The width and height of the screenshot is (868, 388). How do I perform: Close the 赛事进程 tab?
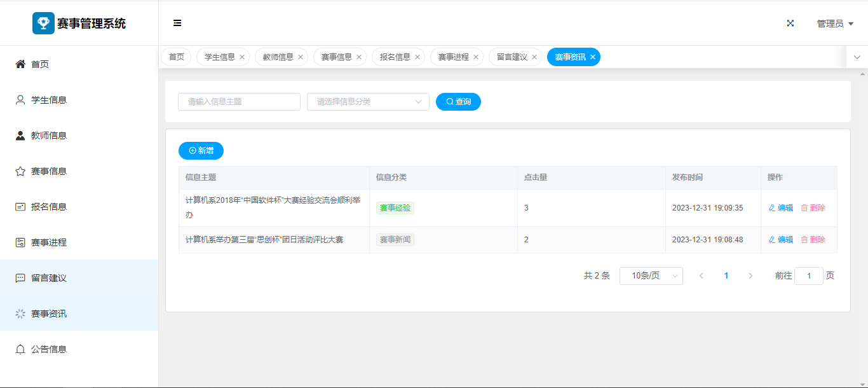click(476, 57)
